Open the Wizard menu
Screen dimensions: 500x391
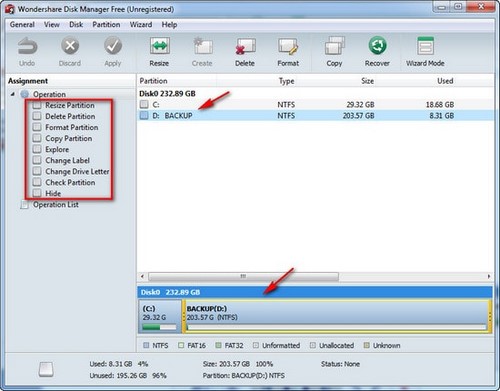coord(141,25)
